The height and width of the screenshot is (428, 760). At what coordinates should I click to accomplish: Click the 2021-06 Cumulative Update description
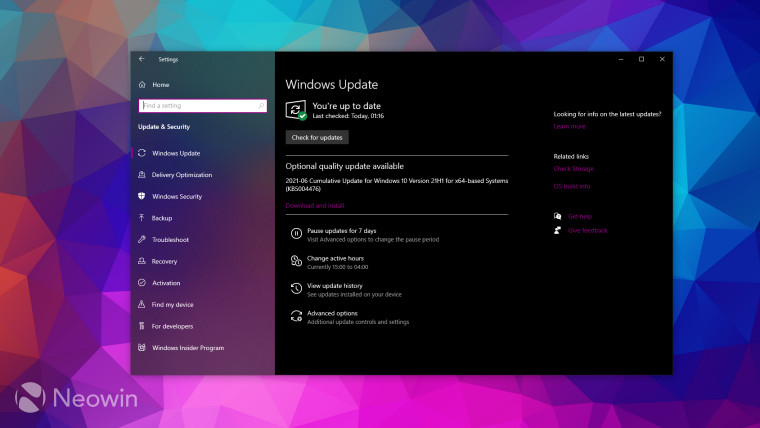396,184
